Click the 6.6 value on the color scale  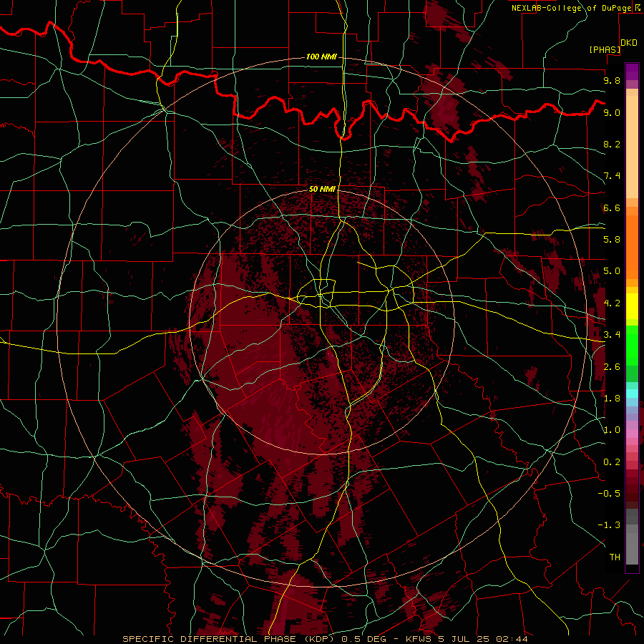pos(612,208)
